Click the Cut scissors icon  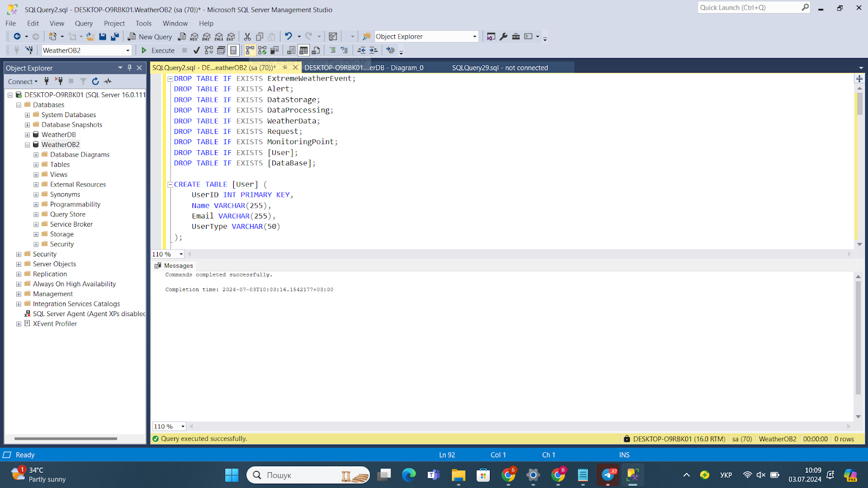click(247, 37)
